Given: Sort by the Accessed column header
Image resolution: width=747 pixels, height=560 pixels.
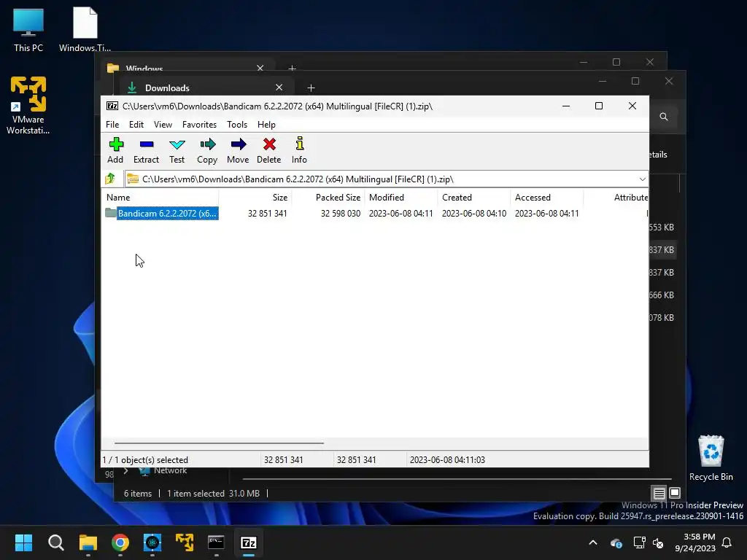Looking at the screenshot, I should 547,197.
